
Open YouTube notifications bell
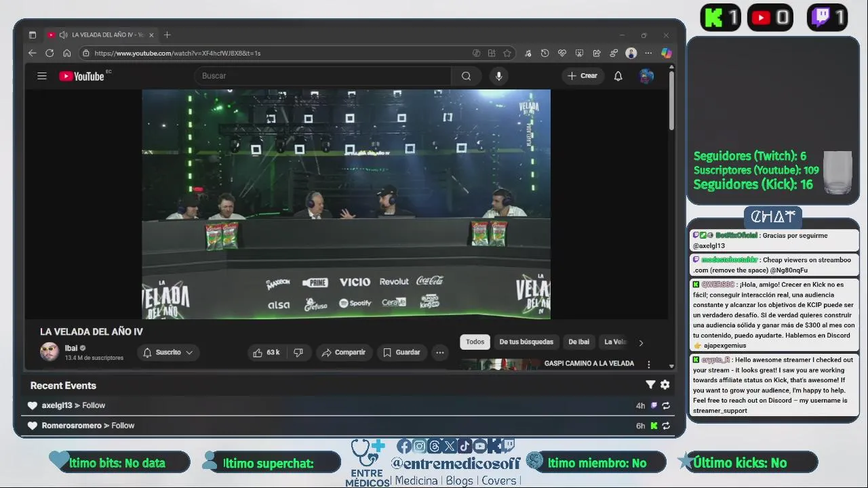click(x=618, y=76)
